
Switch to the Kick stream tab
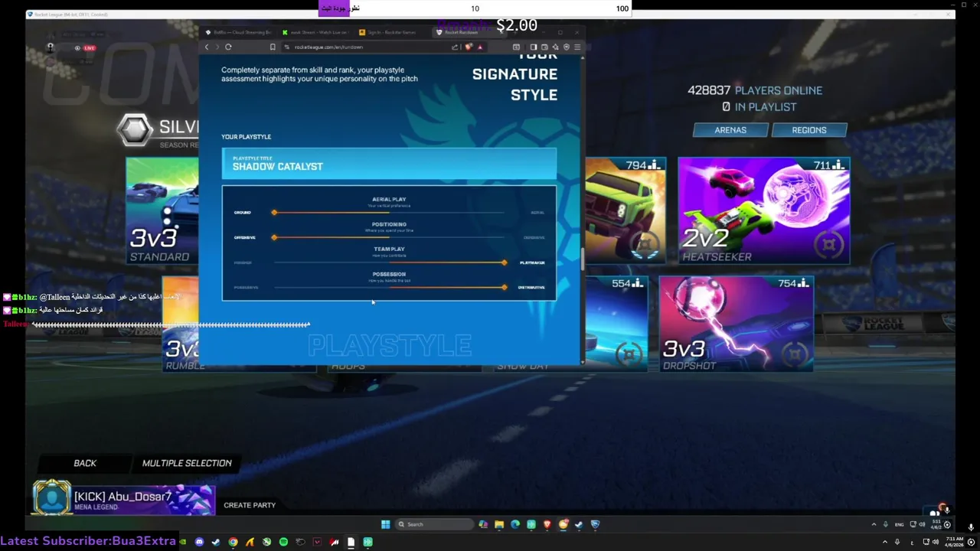[x=315, y=32]
